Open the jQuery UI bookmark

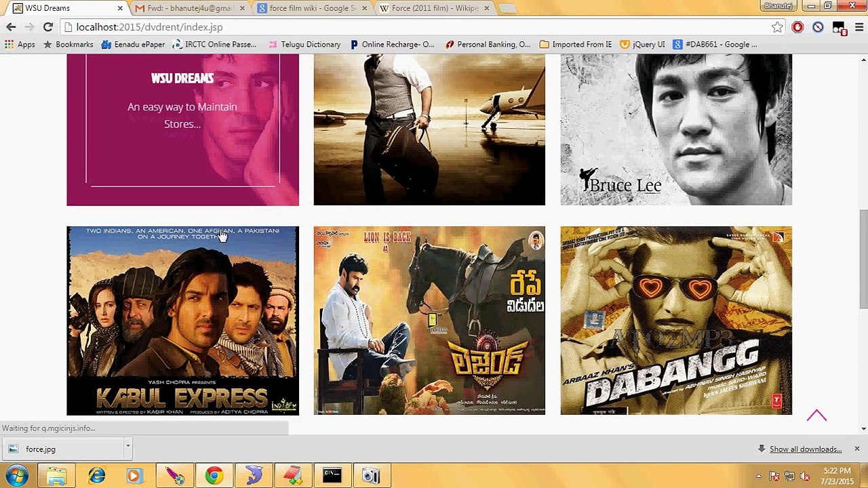(x=642, y=44)
